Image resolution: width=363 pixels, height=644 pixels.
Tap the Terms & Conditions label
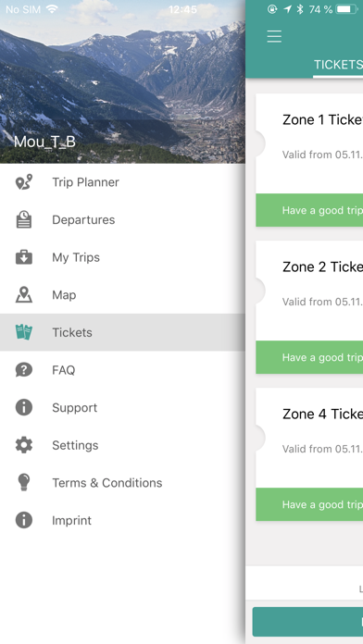click(106, 483)
